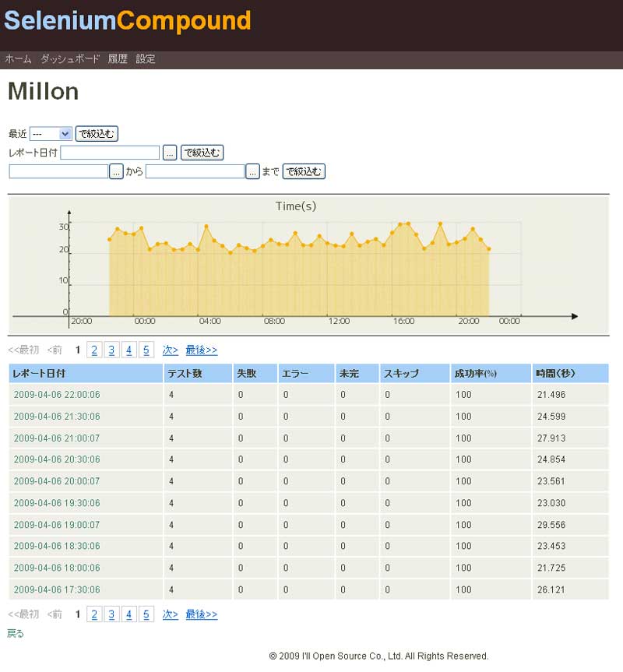Viewport: 623px width, 672px height.
Task: Go to page 5 in pagination below table
Action: 146,614
